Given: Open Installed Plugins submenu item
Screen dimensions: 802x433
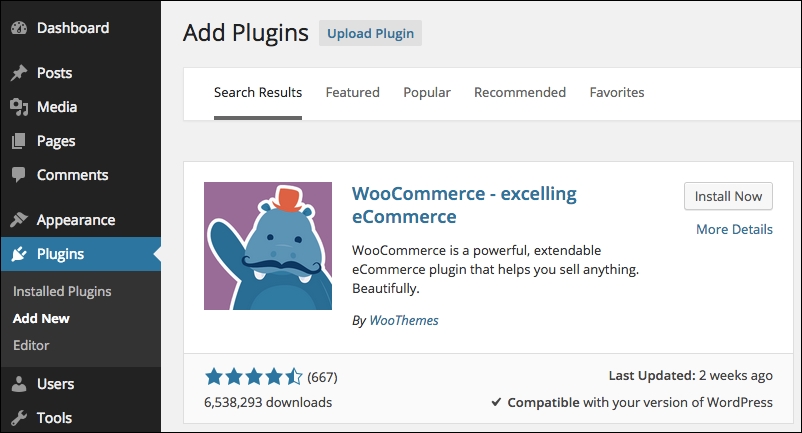Looking at the screenshot, I should click(x=62, y=291).
